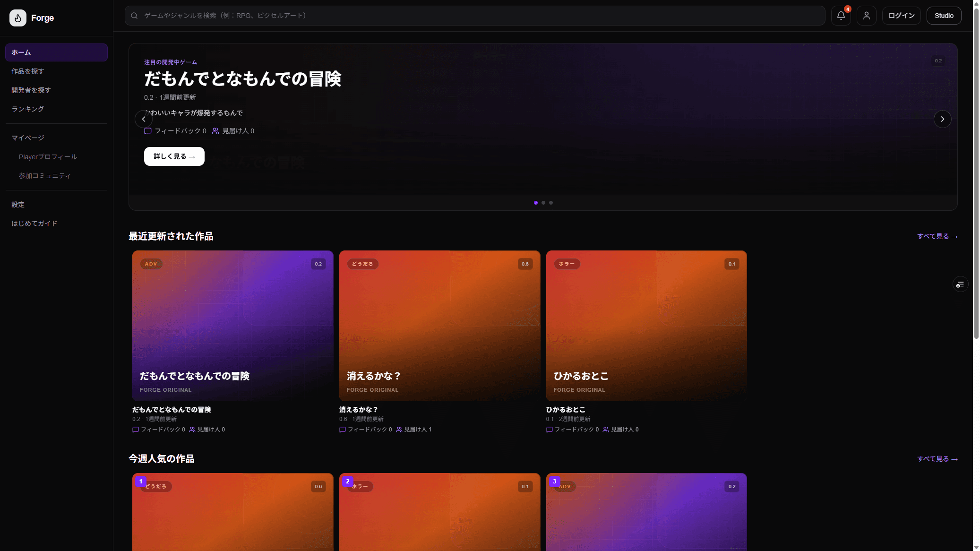Viewport: 980px width, 551px height.
Task: Click the Studio button
Action: [944, 16]
